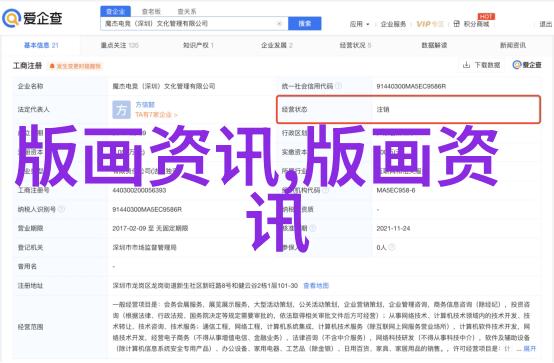Image resolution: width=554 pixels, height=363 pixels.
Task: Select the 重点关注 tab
Action: point(120,45)
